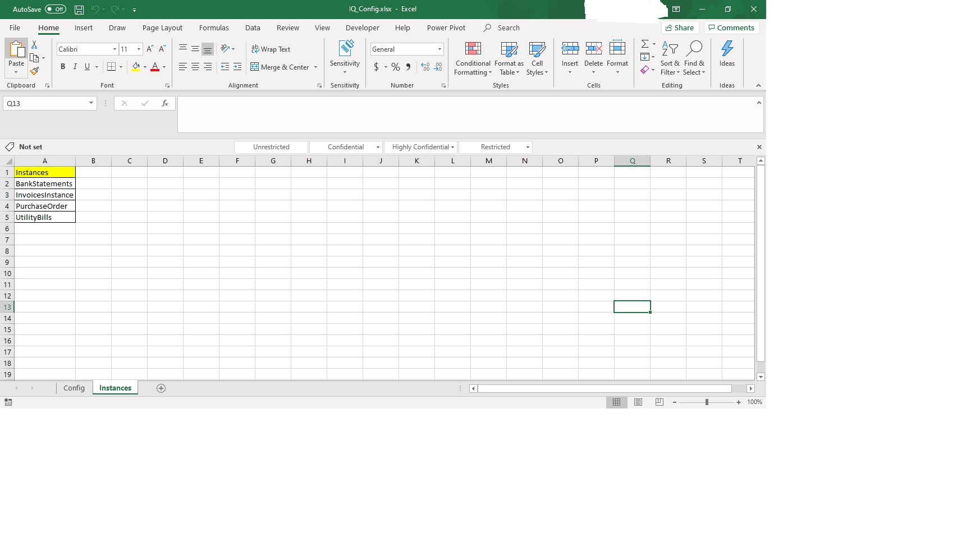Screen dimensions: 980x551
Task: Open Sort & Filter options
Action: (670, 58)
